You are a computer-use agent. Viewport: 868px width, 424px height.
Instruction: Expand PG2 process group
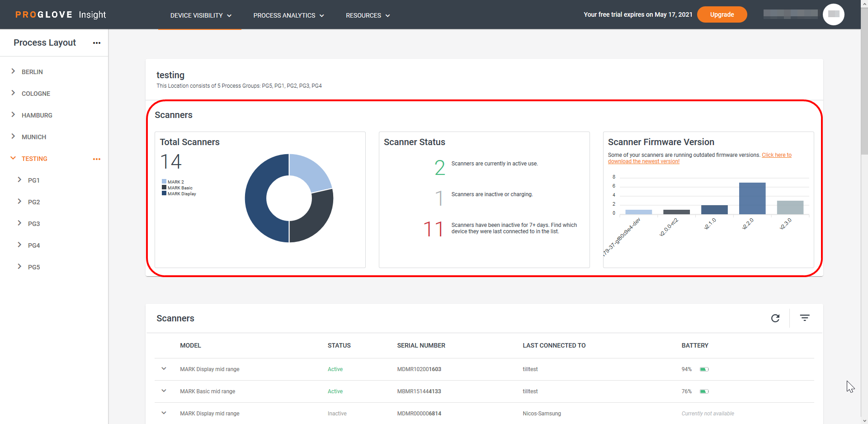tap(19, 202)
